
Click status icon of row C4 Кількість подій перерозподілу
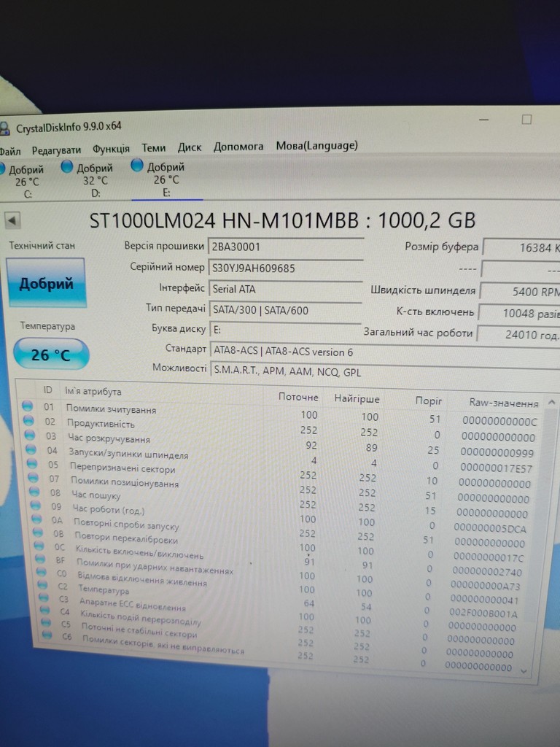click(x=44, y=610)
